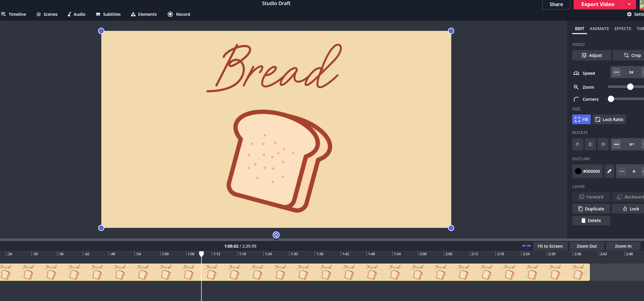
Task: Click the Share button
Action: [556, 5]
